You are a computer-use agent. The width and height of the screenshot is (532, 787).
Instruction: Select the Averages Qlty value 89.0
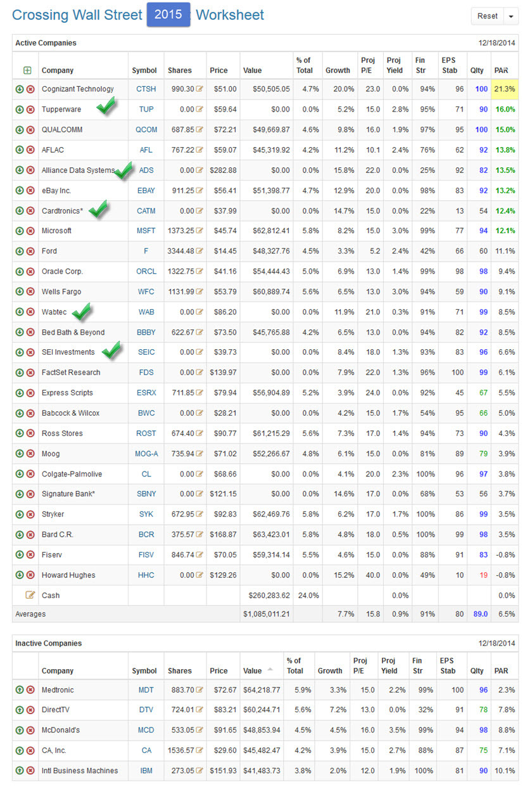click(480, 615)
